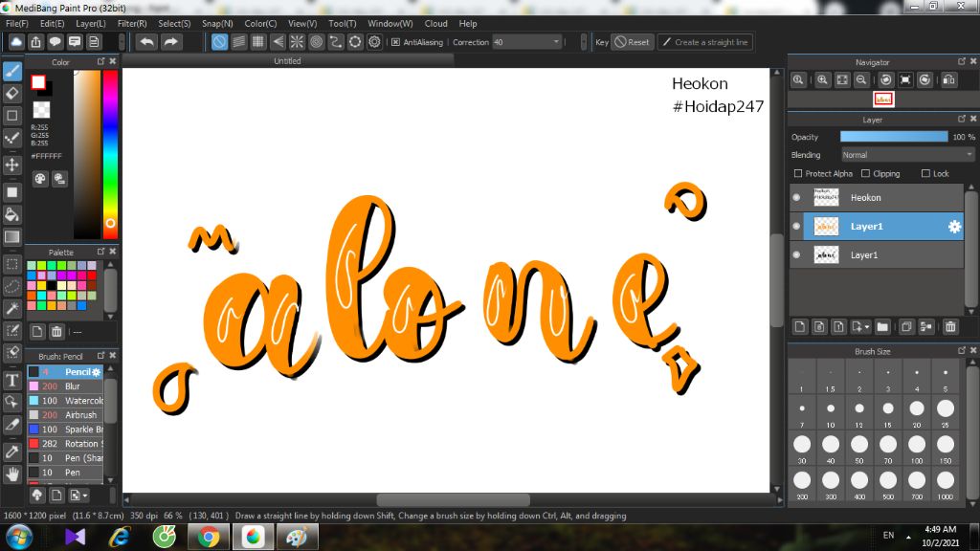The image size is (980, 551).
Task: Select the Hand pan tool
Action: click(x=12, y=474)
